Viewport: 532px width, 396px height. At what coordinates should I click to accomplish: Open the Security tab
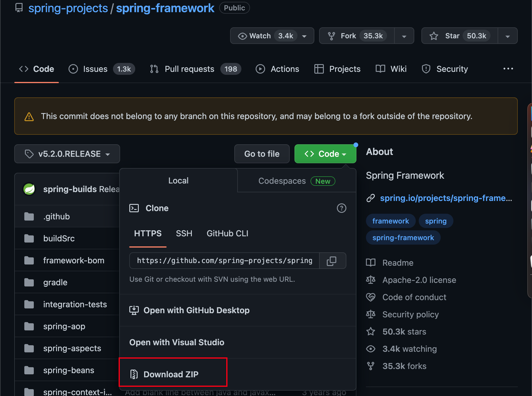coord(445,69)
